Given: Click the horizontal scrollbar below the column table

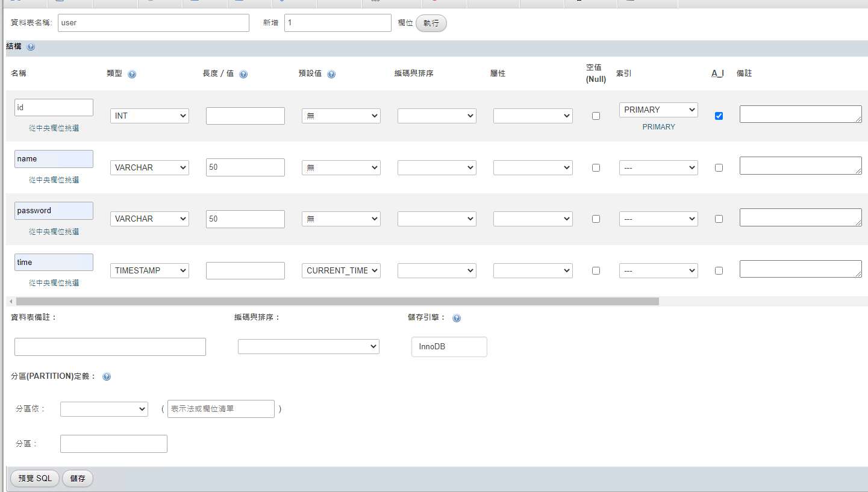Looking at the screenshot, I should coord(337,301).
